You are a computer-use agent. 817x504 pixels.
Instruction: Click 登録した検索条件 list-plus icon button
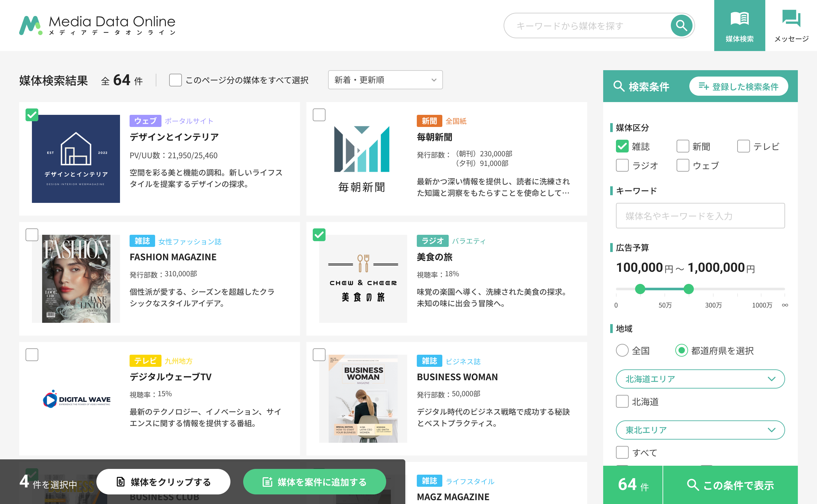pos(738,86)
